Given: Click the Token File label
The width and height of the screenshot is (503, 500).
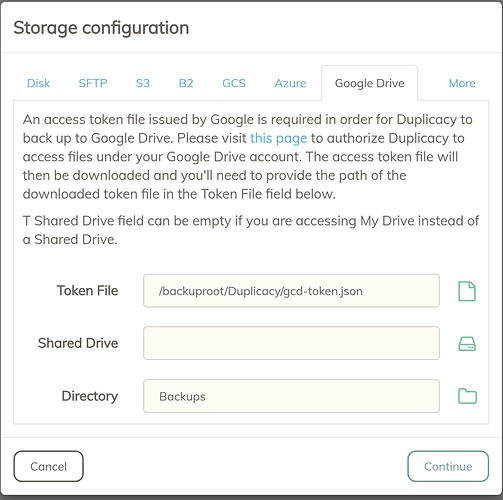Looking at the screenshot, I should pos(87,291).
